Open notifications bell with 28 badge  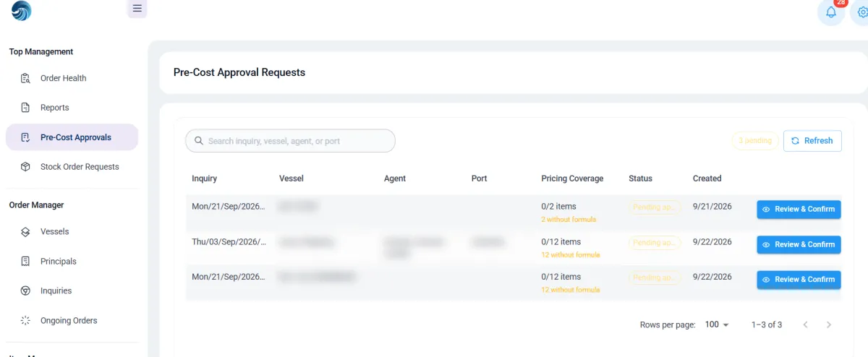[831, 12]
